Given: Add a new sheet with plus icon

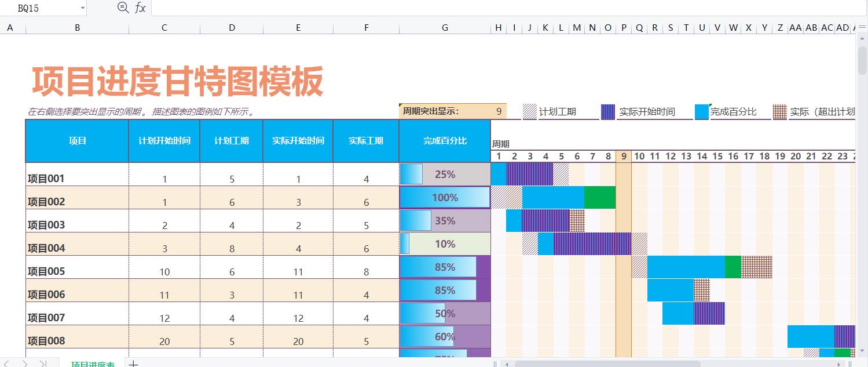Looking at the screenshot, I should pos(133,364).
